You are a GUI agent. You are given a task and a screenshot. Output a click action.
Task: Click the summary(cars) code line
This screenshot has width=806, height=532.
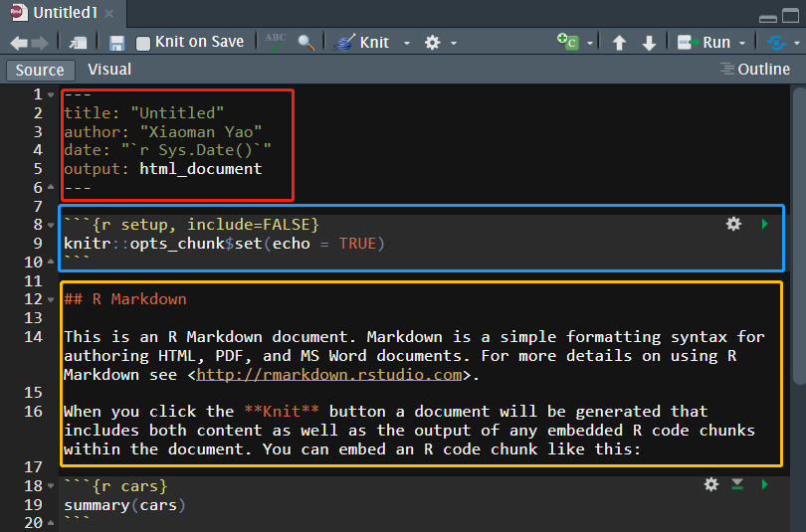click(x=124, y=505)
